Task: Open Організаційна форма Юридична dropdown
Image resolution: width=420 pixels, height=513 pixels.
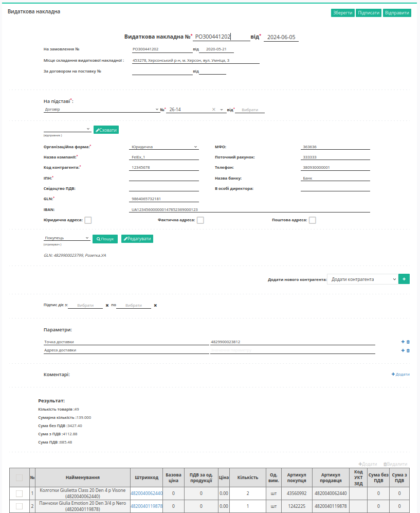Action: point(164,147)
